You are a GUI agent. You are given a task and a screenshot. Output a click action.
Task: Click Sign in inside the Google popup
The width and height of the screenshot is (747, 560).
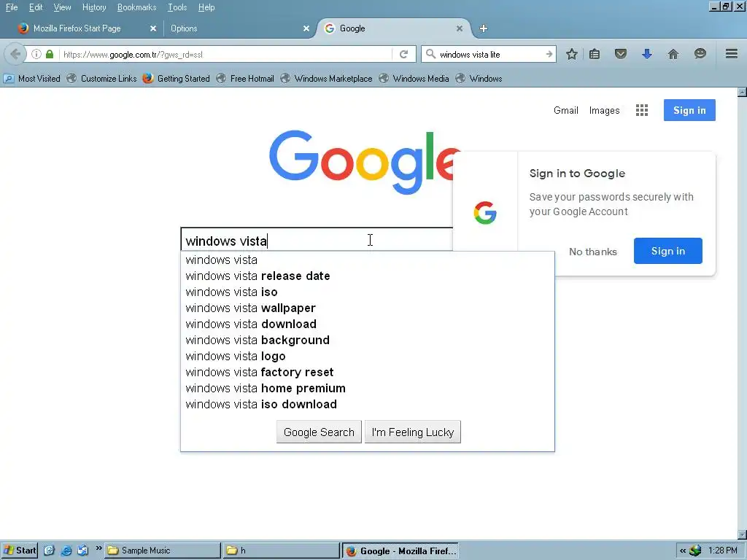tap(668, 251)
